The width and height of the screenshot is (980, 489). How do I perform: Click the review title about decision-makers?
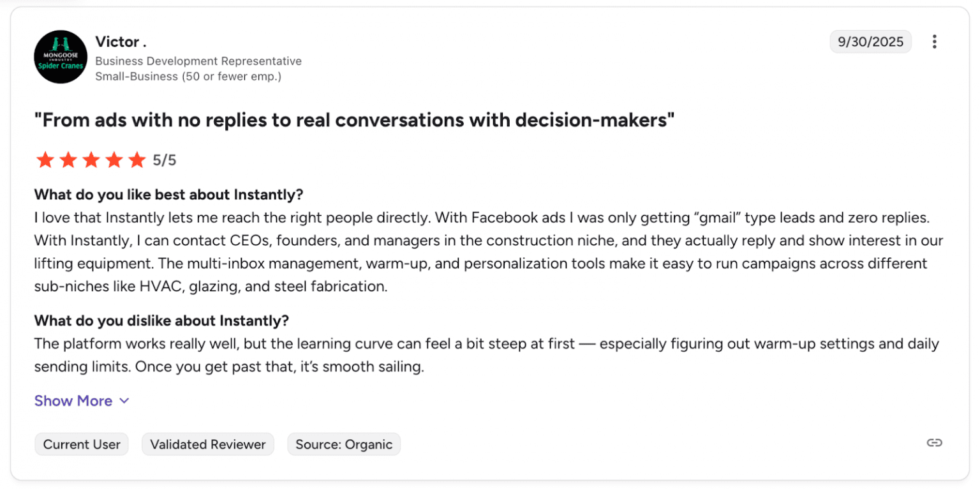click(354, 119)
